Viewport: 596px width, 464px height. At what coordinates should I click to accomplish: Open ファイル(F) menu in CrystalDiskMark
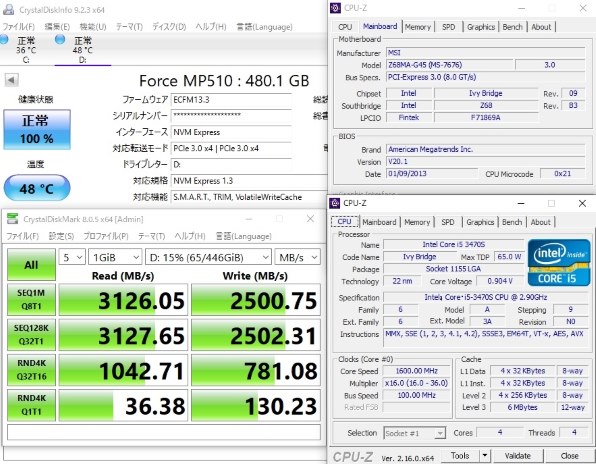pyautogui.click(x=22, y=236)
